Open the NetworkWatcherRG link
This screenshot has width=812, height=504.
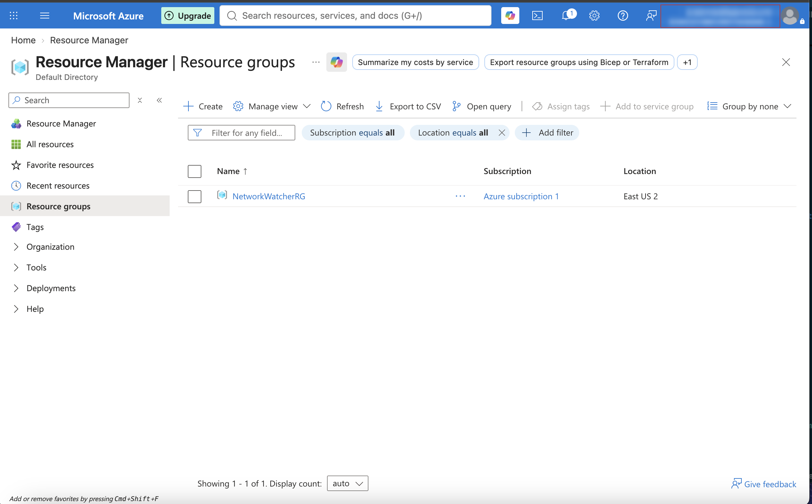click(269, 196)
